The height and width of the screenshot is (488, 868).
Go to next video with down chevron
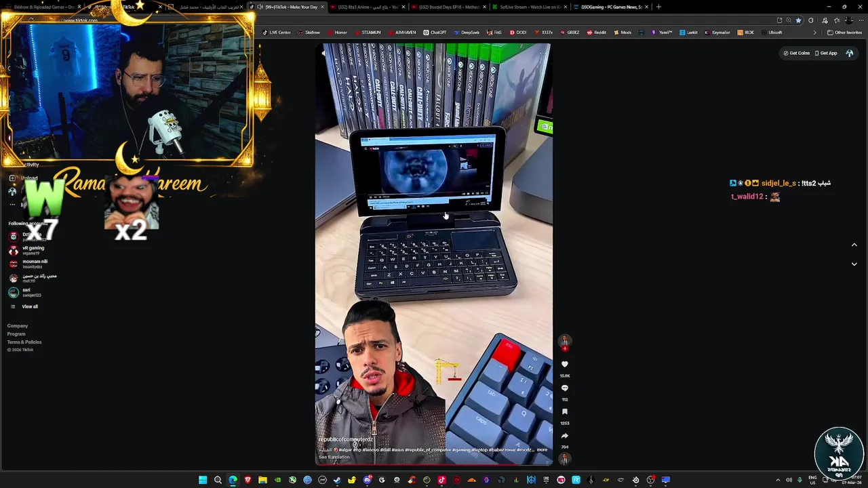[854, 264]
